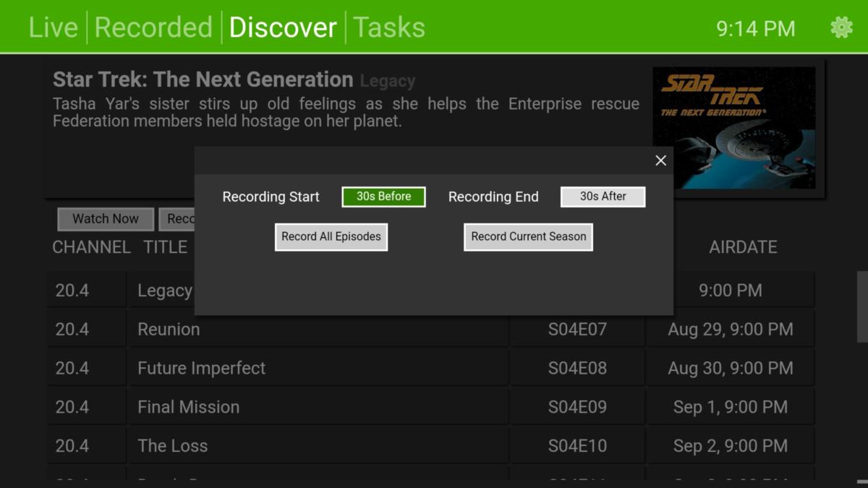The image size is (868, 488).
Task: Click the Sep 1, 9:00 PM airdate
Action: click(731, 408)
